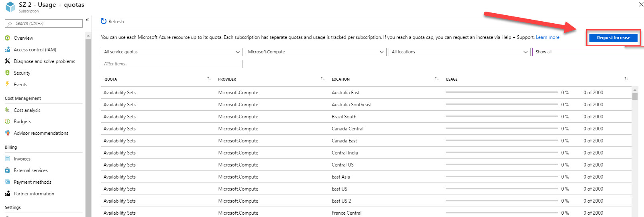Click the subscription cube icon

point(10,7)
